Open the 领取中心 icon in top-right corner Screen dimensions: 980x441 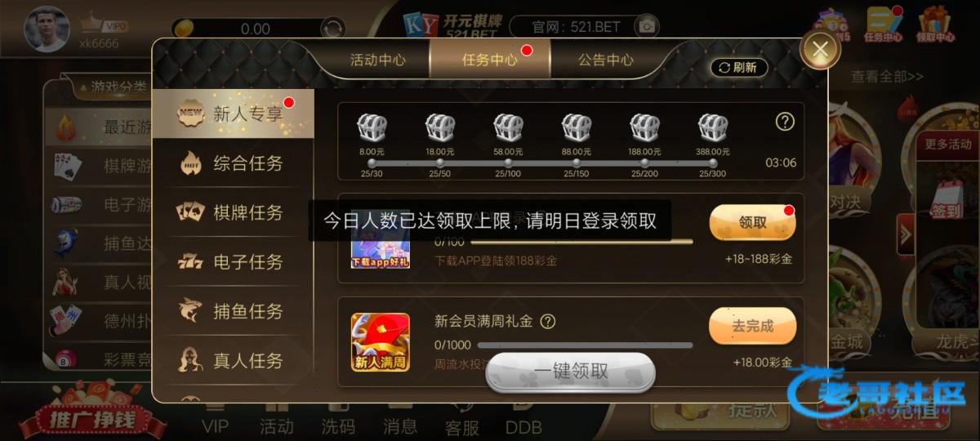coord(935,24)
